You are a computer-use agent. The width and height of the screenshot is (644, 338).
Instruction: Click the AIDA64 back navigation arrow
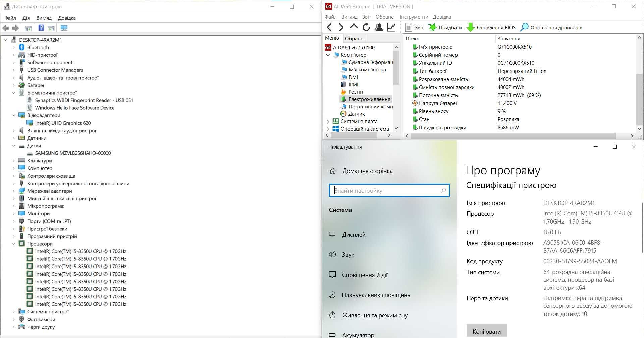(x=329, y=27)
